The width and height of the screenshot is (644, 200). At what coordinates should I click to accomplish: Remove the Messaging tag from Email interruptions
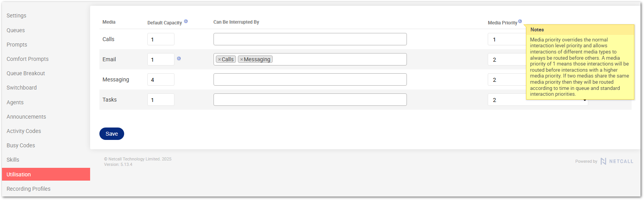tap(241, 60)
